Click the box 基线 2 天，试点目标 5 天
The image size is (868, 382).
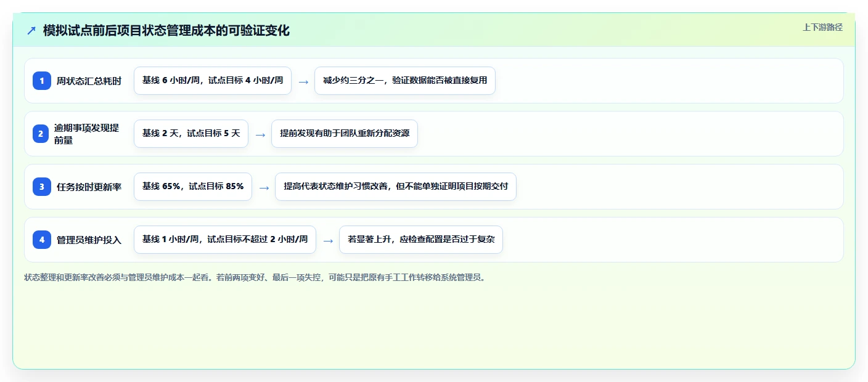tap(191, 134)
